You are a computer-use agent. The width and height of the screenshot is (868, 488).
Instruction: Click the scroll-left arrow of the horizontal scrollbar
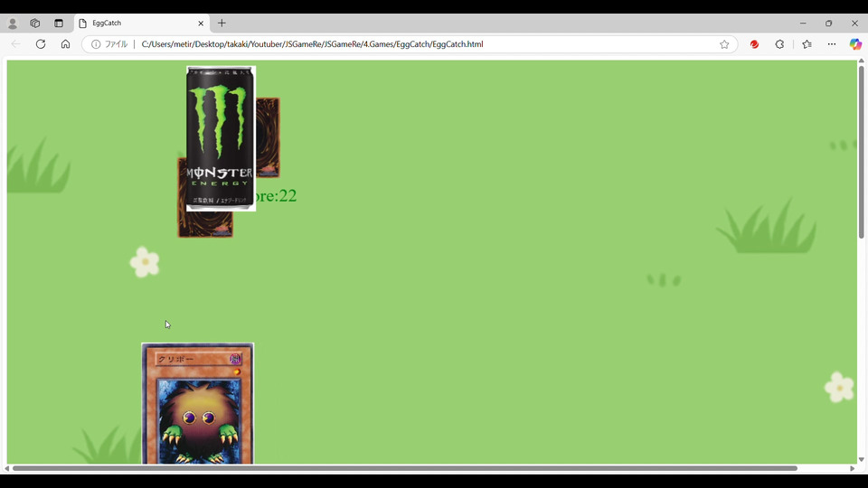coord(6,468)
